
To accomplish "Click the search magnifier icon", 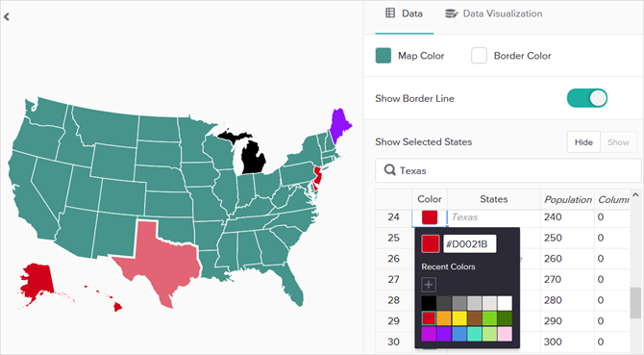I will tap(389, 169).
